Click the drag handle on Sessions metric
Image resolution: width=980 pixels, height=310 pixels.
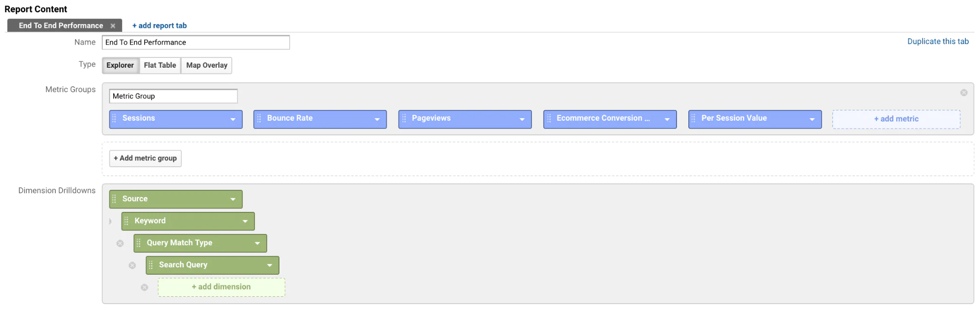[114, 119]
